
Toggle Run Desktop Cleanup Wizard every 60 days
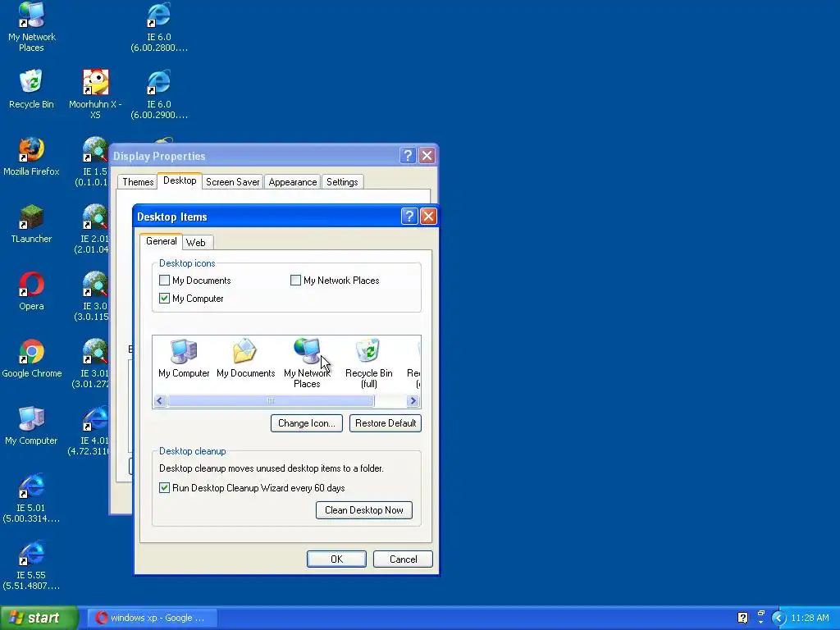(x=164, y=488)
